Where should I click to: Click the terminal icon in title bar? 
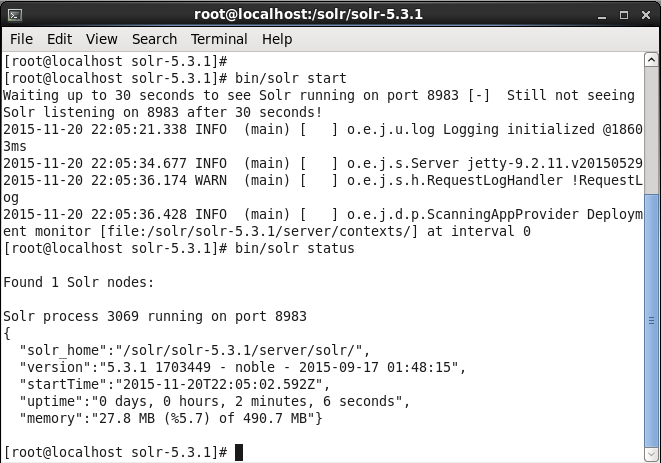pos(15,15)
